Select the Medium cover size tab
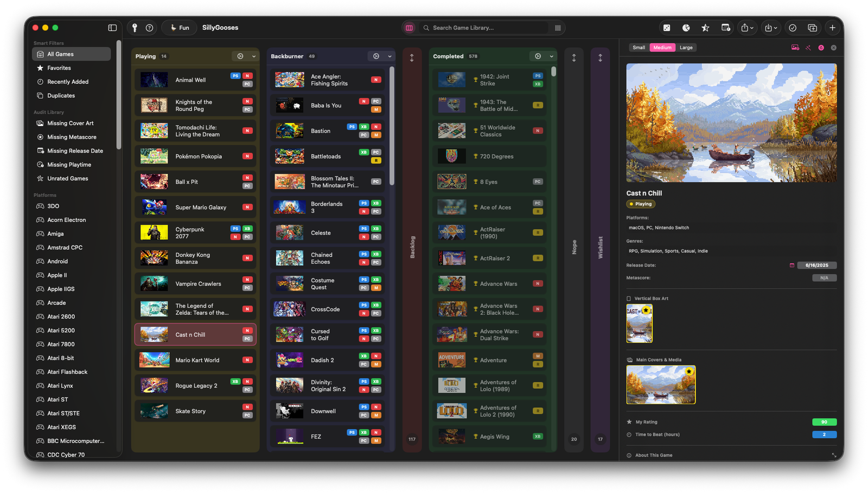Screen dimensions: 868x493 [x=662, y=48]
